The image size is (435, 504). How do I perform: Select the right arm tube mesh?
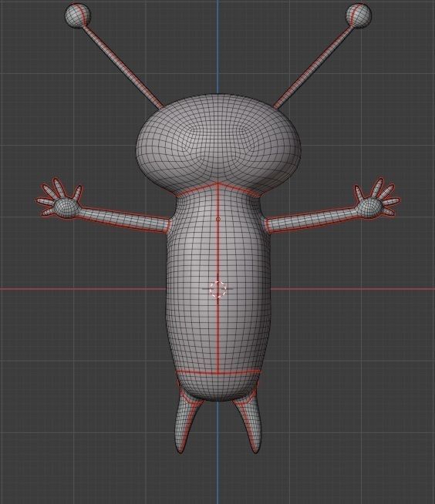312,219
